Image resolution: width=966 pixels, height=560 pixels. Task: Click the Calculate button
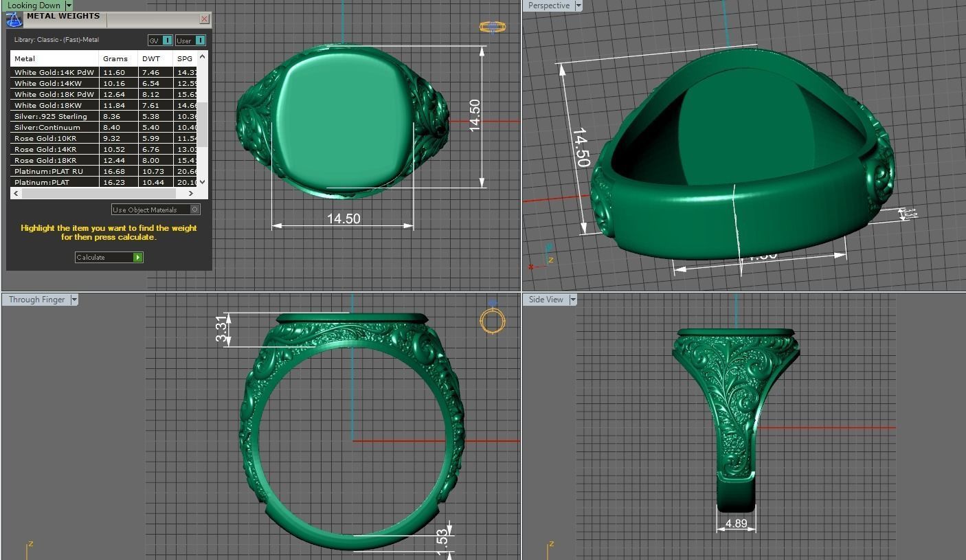(x=109, y=257)
